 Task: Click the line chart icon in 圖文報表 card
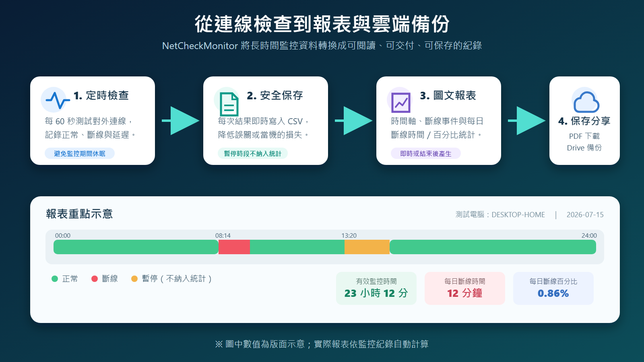[x=401, y=103]
